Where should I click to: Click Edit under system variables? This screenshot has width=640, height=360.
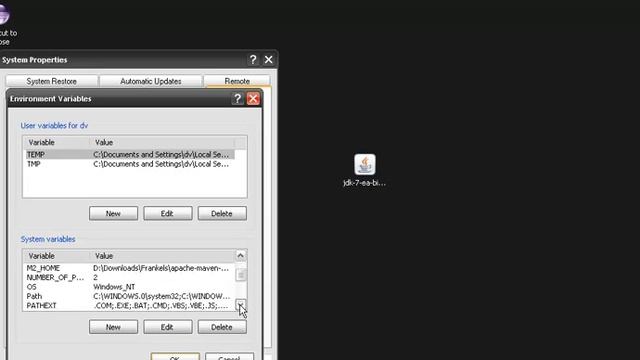[168, 327]
